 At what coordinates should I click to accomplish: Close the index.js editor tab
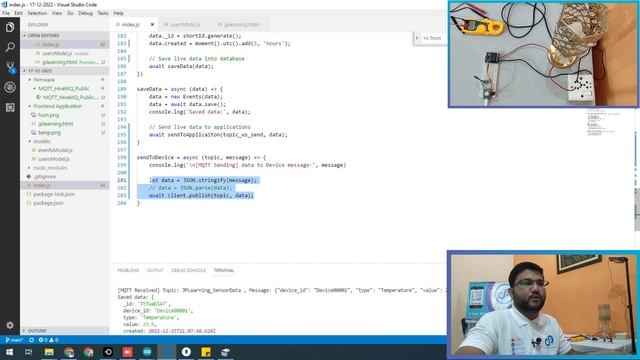(152, 24)
